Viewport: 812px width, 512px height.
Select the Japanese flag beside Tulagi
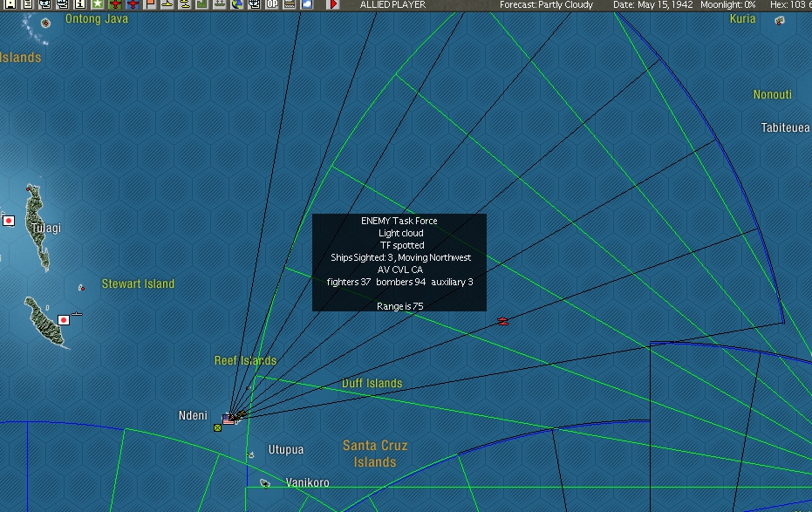coord(9,221)
